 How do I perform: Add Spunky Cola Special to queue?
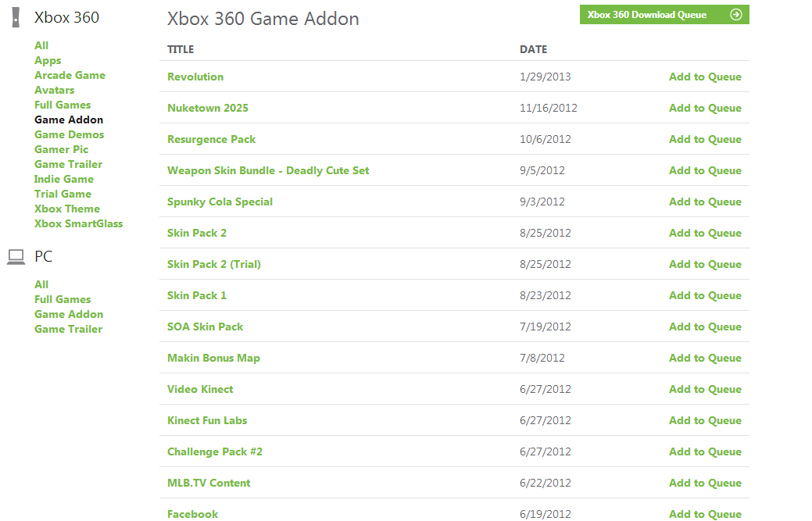tap(705, 202)
